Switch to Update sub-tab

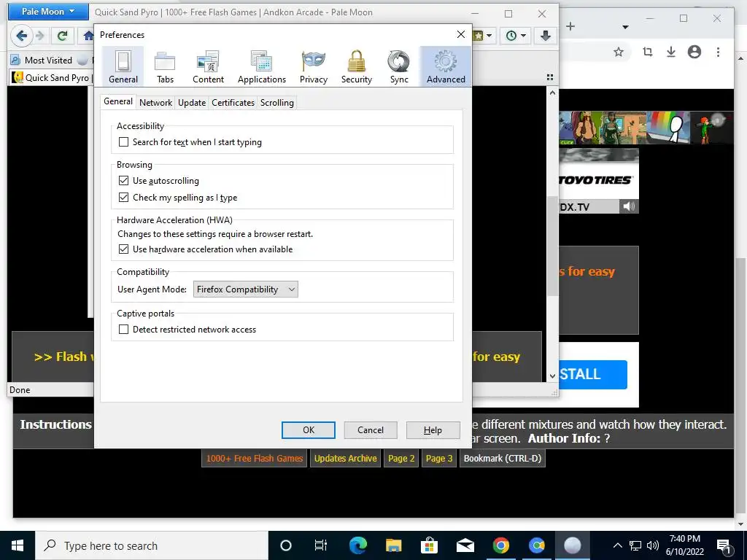pyautogui.click(x=192, y=102)
